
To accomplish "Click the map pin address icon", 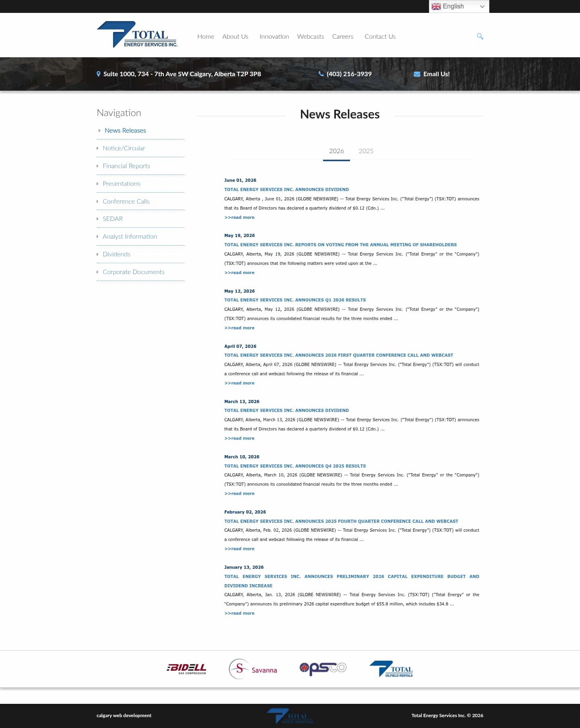I will click(98, 74).
